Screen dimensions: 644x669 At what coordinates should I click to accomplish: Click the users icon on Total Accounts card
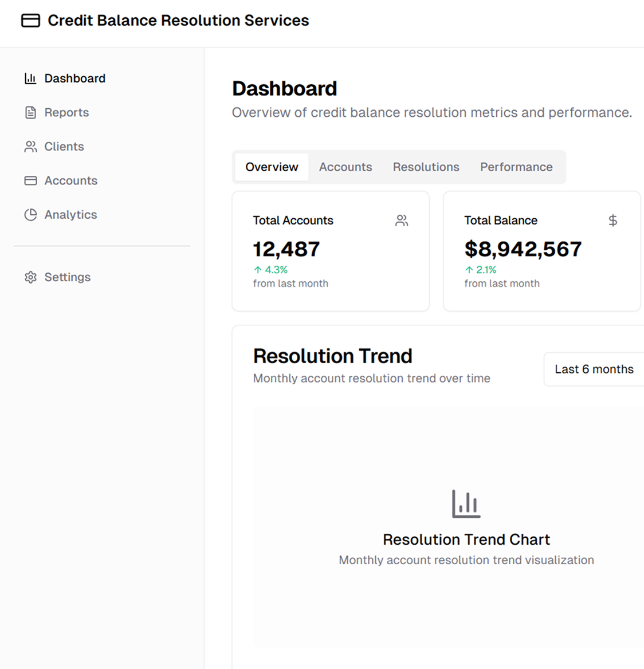click(x=402, y=221)
